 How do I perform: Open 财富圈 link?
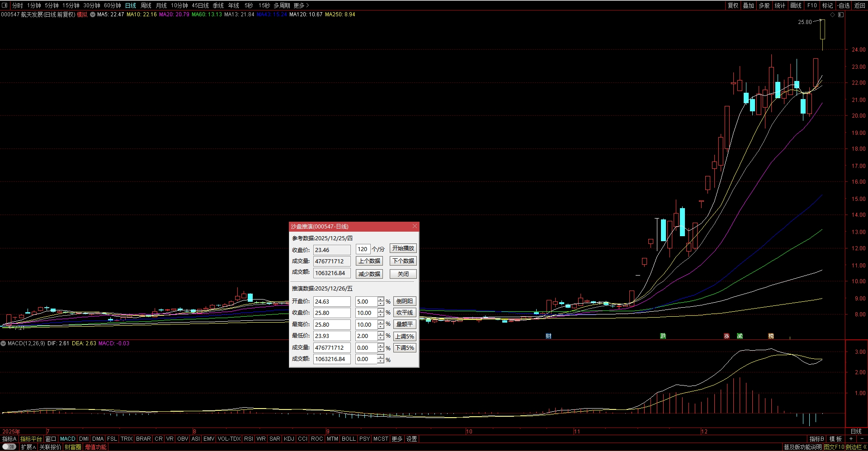tap(73, 447)
